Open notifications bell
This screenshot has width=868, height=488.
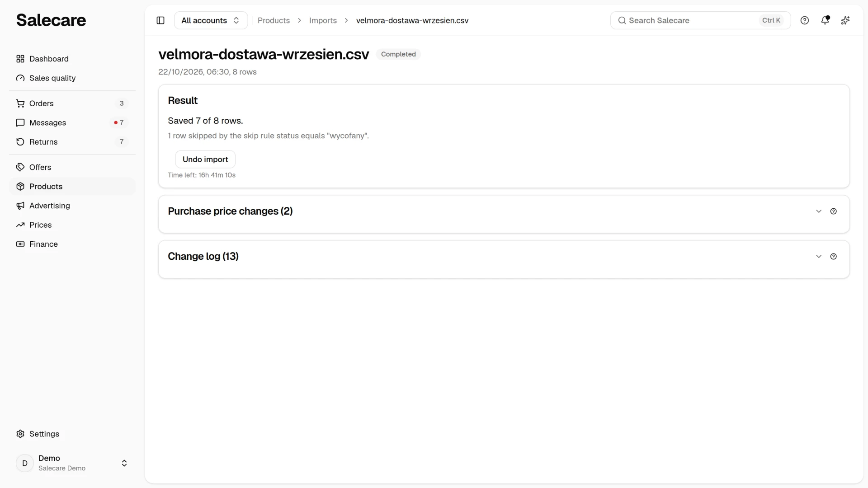(x=825, y=20)
